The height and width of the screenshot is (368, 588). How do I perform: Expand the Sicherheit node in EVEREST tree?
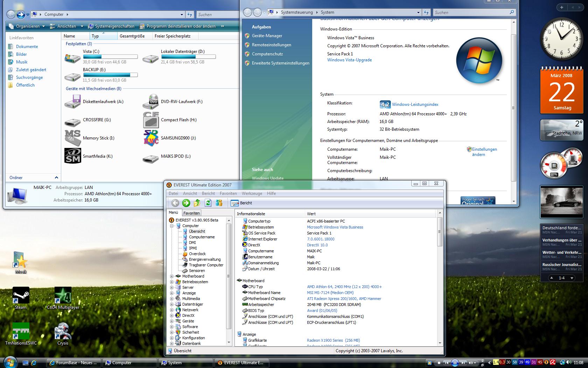pos(172,332)
